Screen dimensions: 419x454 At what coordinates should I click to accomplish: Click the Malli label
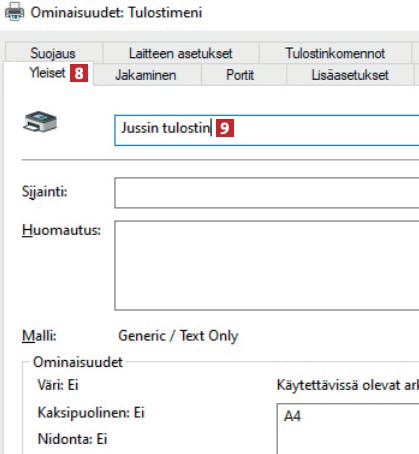pos(39,335)
